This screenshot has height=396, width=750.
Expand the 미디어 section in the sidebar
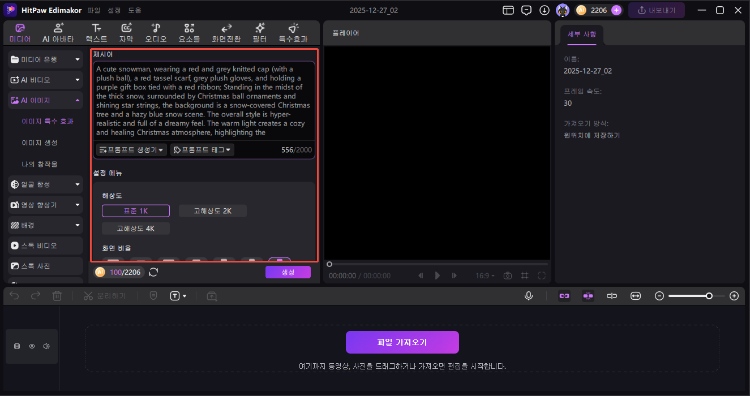pyautogui.click(x=45, y=59)
